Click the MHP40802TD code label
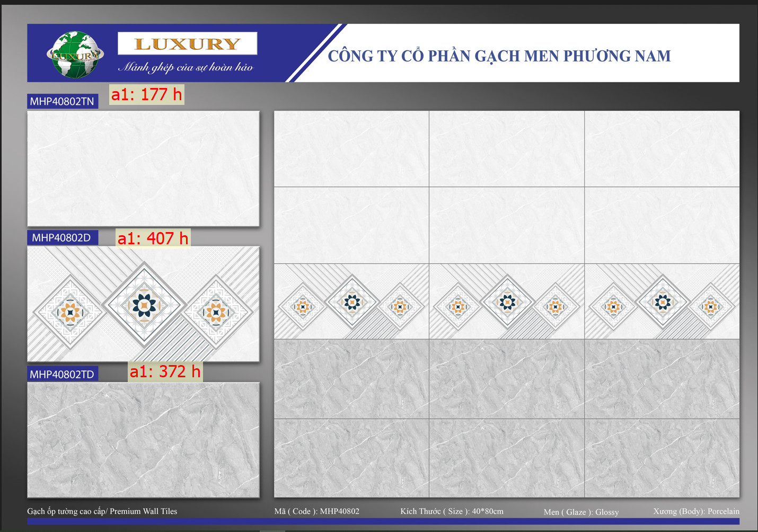The image size is (758, 532). tap(63, 374)
